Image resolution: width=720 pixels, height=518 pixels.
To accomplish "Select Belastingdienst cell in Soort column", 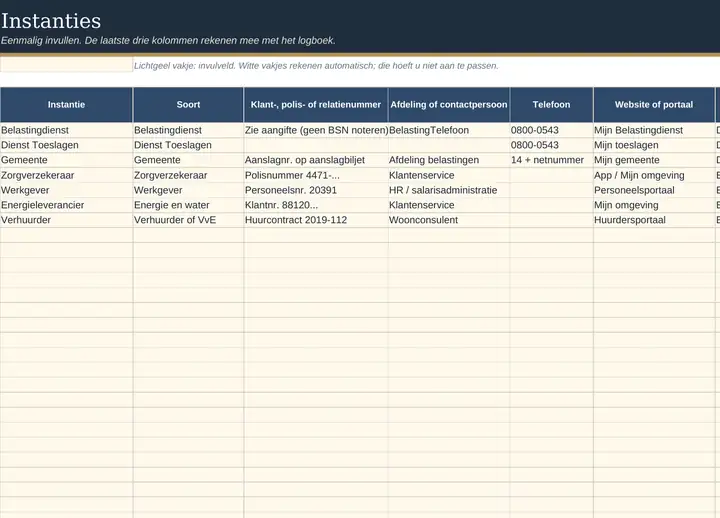I will (188, 130).
